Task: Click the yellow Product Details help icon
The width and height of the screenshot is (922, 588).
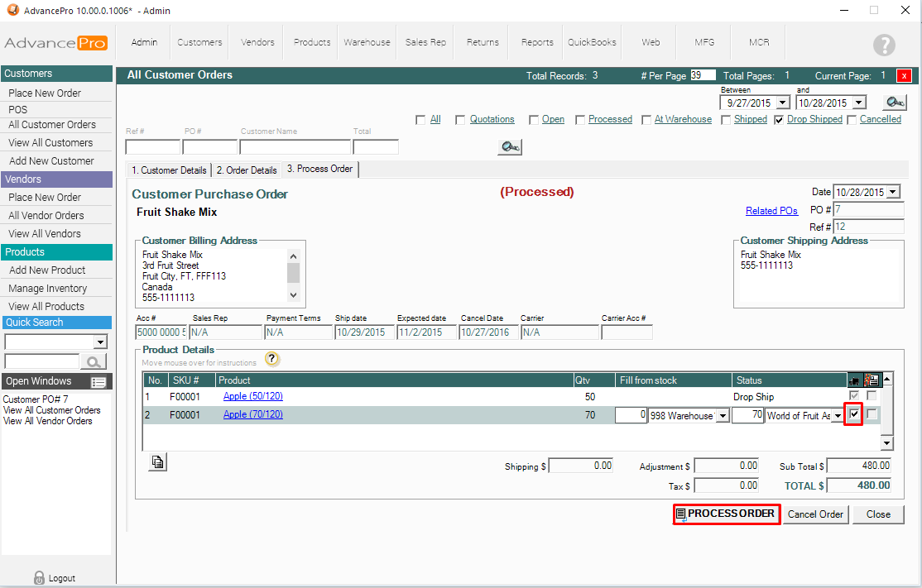Action: coord(272,359)
